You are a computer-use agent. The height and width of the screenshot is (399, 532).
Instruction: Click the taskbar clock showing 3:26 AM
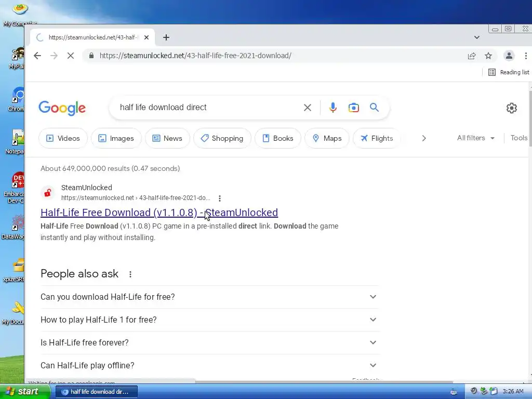513,391
